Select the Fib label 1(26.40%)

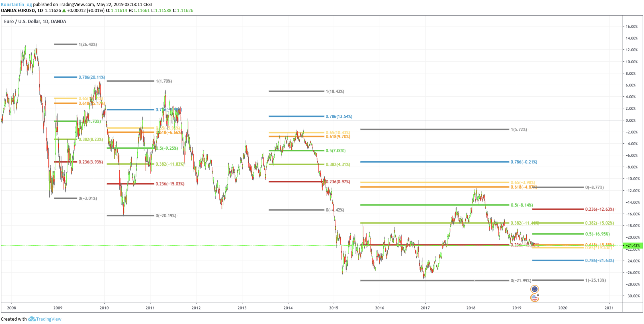coord(88,45)
